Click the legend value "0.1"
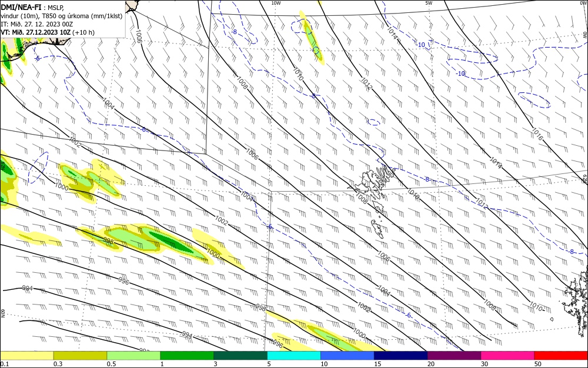 click(5, 364)
